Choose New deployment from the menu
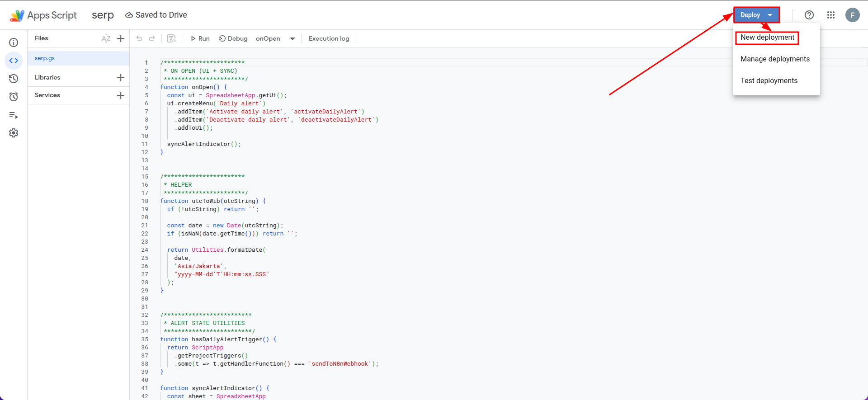This screenshot has height=400, width=868. [x=767, y=38]
